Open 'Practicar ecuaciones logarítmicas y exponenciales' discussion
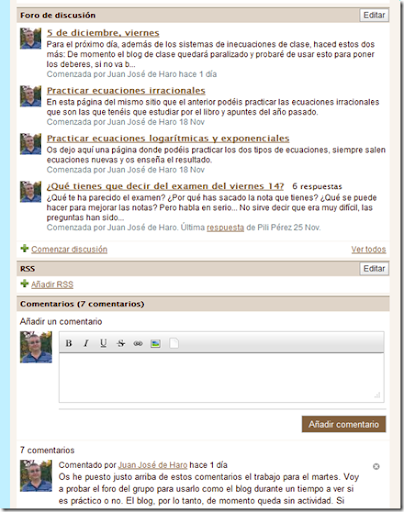Screen dimensions: 404x512 pyautogui.click(x=168, y=138)
